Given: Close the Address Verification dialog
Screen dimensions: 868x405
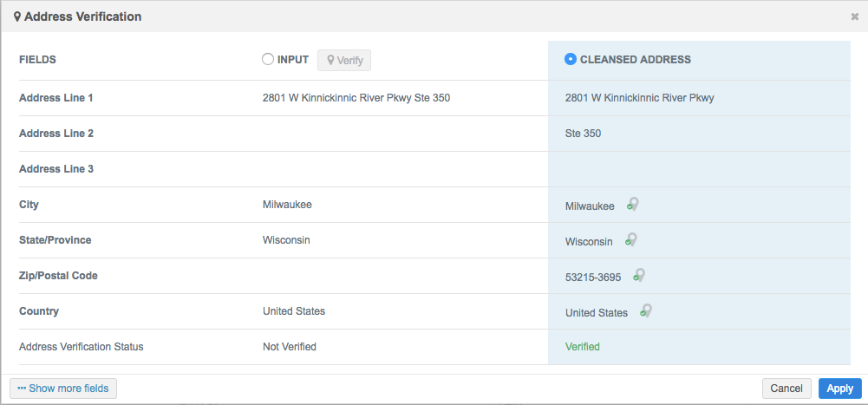Looking at the screenshot, I should [x=854, y=16].
